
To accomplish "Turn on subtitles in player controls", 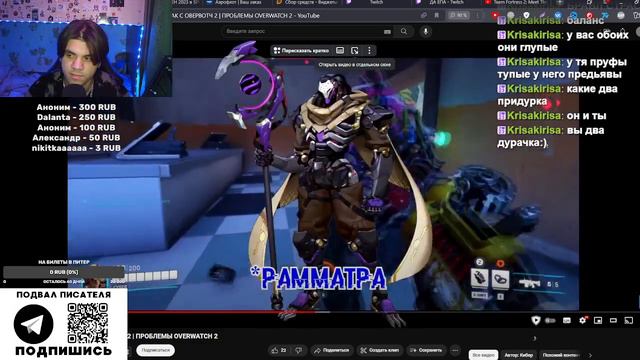I will point(567,320).
